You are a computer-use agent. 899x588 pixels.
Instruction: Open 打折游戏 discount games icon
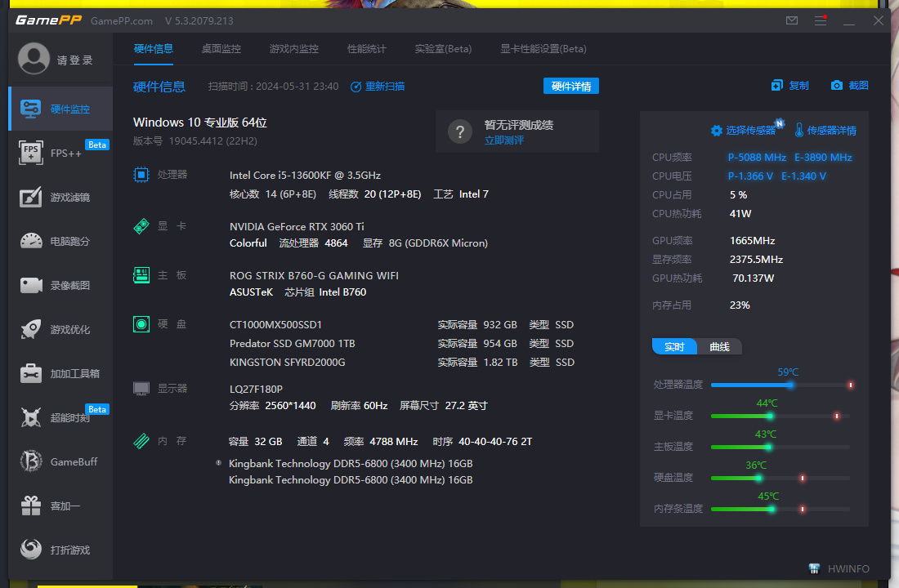tap(31, 549)
